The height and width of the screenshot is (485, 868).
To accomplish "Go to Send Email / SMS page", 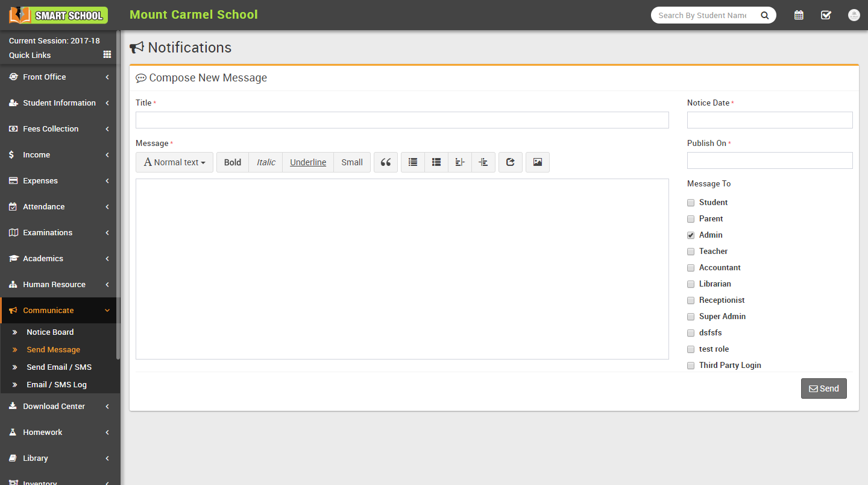I will pyautogui.click(x=59, y=367).
